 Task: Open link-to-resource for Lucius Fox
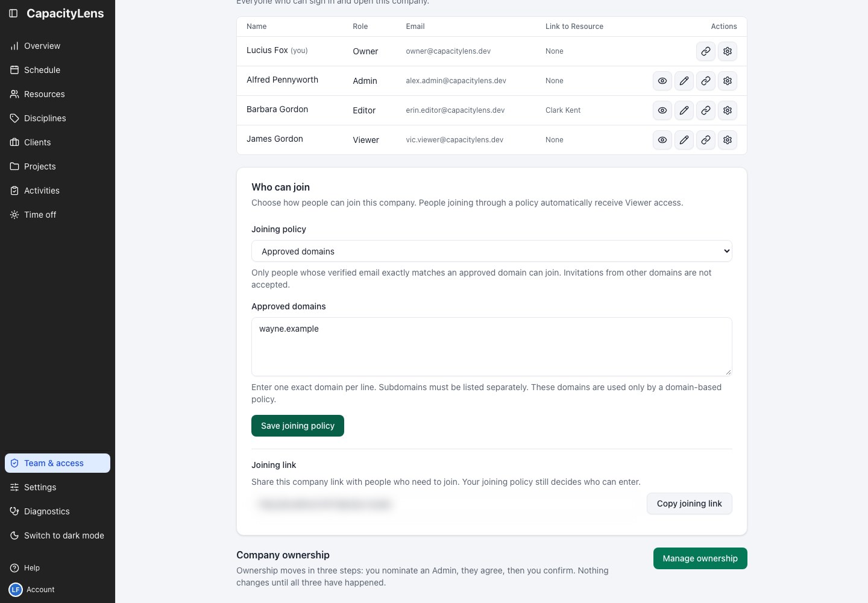coord(706,51)
